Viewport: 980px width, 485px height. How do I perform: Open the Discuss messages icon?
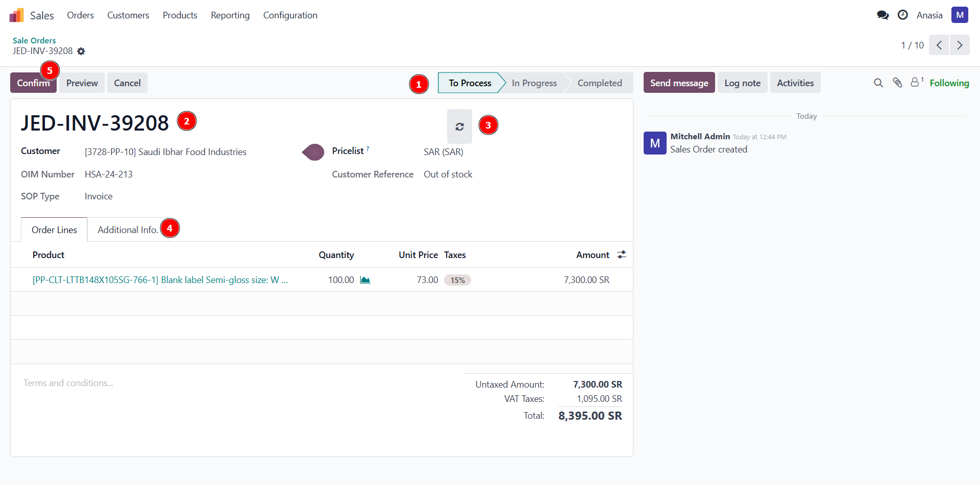882,15
